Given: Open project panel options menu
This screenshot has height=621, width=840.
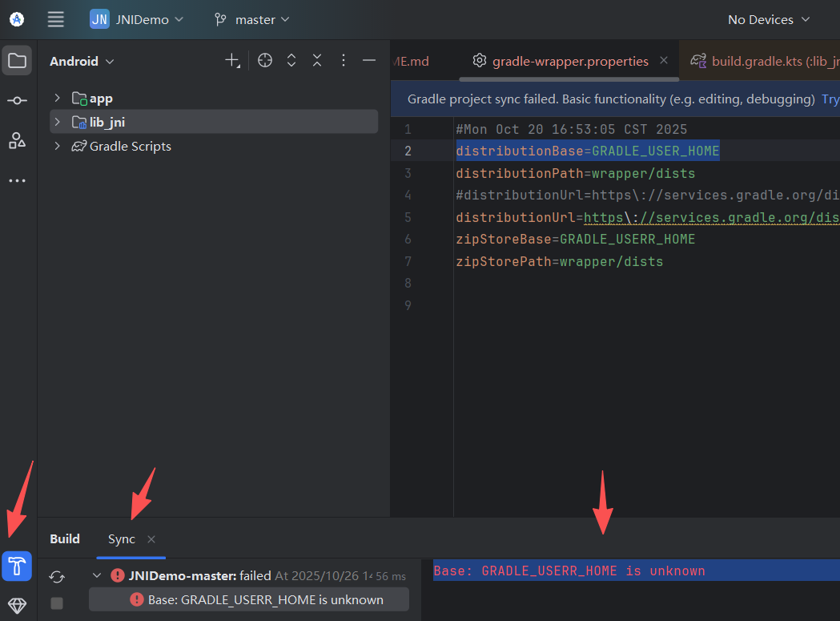Looking at the screenshot, I should pos(344,60).
